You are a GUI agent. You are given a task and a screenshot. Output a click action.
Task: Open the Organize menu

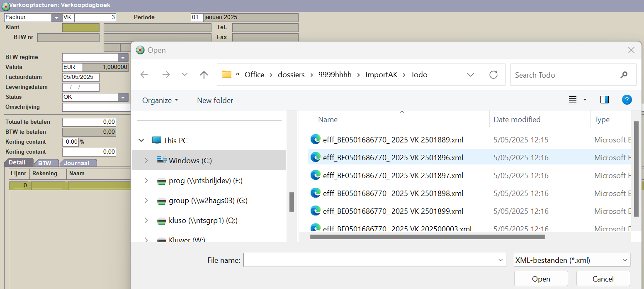(160, 100)
